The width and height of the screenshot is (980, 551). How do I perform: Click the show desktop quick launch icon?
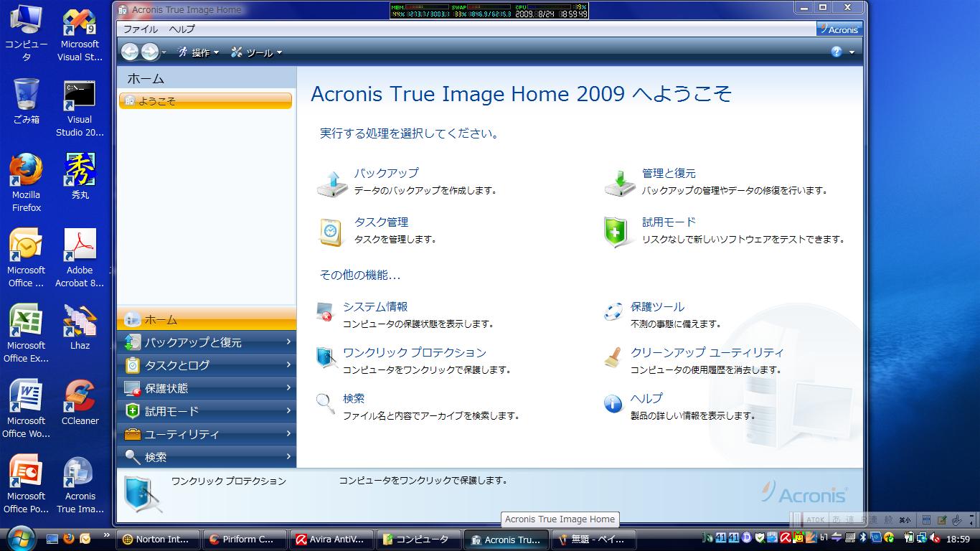tap(52, 539)
